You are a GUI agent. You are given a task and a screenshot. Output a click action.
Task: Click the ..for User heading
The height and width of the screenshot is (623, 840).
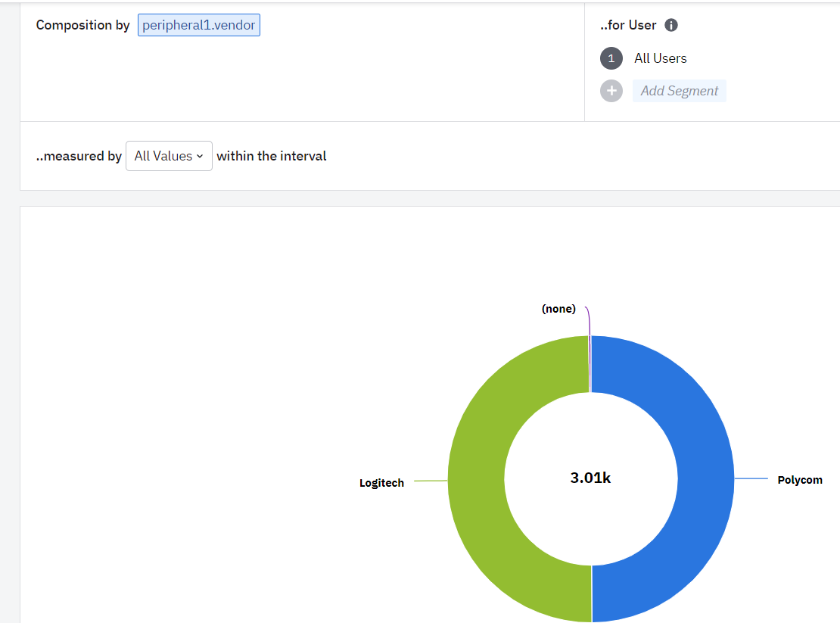628,25
